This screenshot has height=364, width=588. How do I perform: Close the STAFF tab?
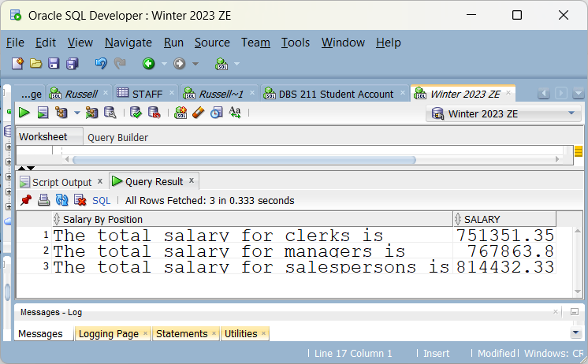pos(170,94)
